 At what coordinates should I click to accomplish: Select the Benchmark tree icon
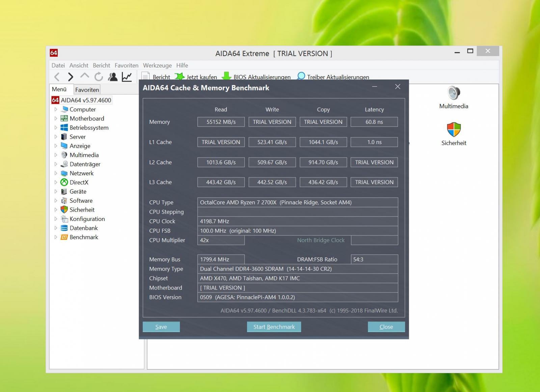64,237
